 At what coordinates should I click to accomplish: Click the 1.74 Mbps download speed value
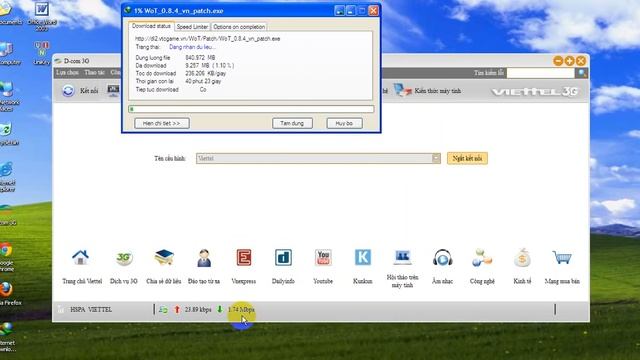pyautogui.click(x=241, y=310)
